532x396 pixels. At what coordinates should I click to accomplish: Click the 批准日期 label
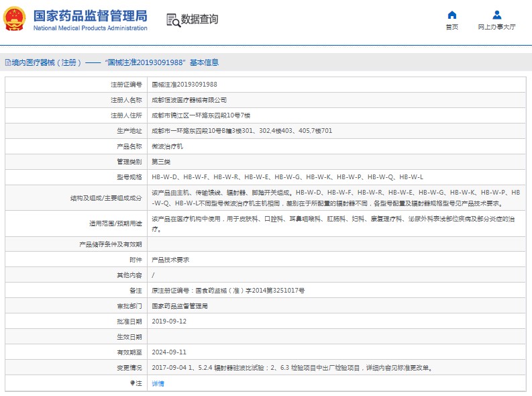[x=129, y=321]
